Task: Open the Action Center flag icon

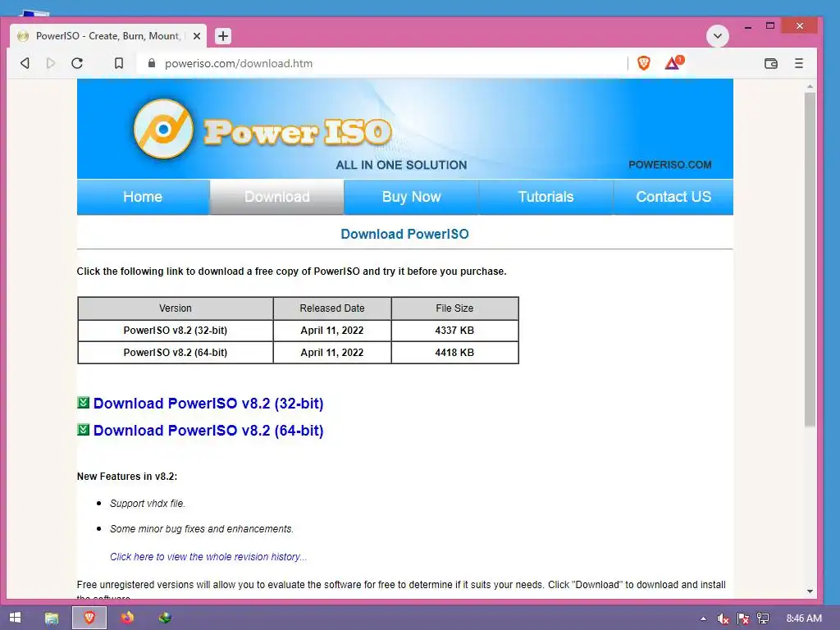Action: click(x=743, y=619)
